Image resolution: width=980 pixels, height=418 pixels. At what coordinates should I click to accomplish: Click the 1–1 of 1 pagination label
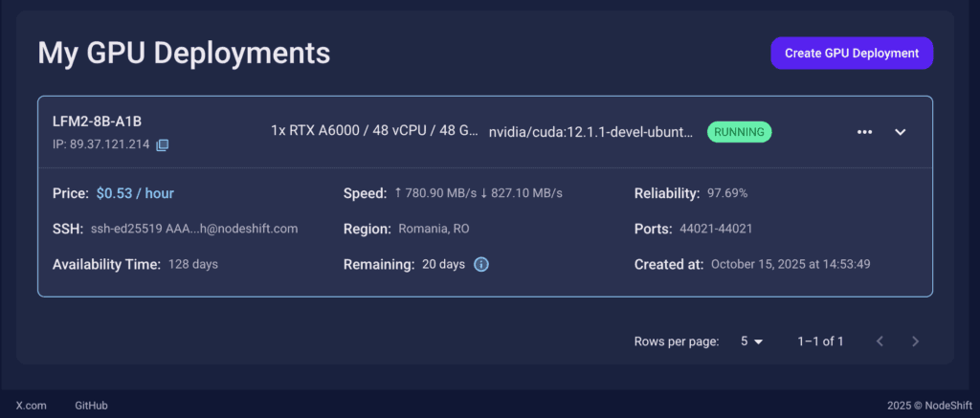820,341
